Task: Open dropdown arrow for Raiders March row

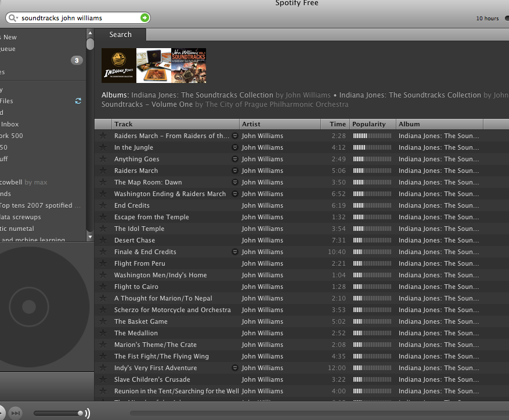Action: 235,171
